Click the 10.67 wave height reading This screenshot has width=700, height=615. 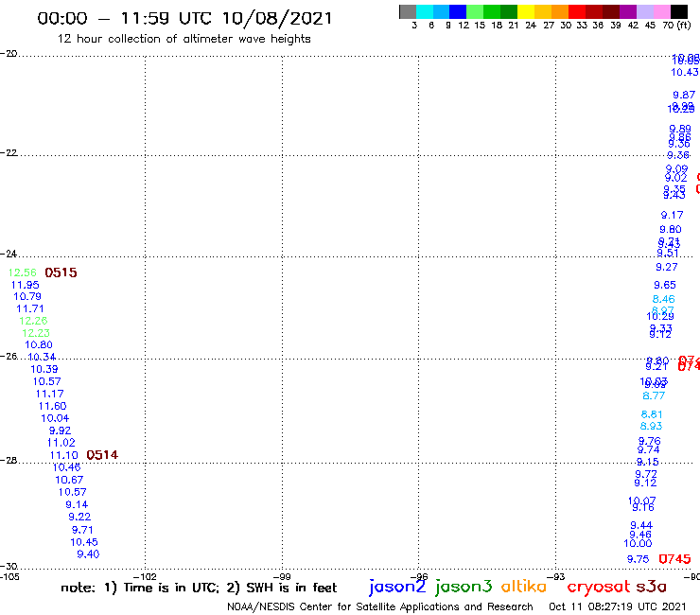pos(69,480)
